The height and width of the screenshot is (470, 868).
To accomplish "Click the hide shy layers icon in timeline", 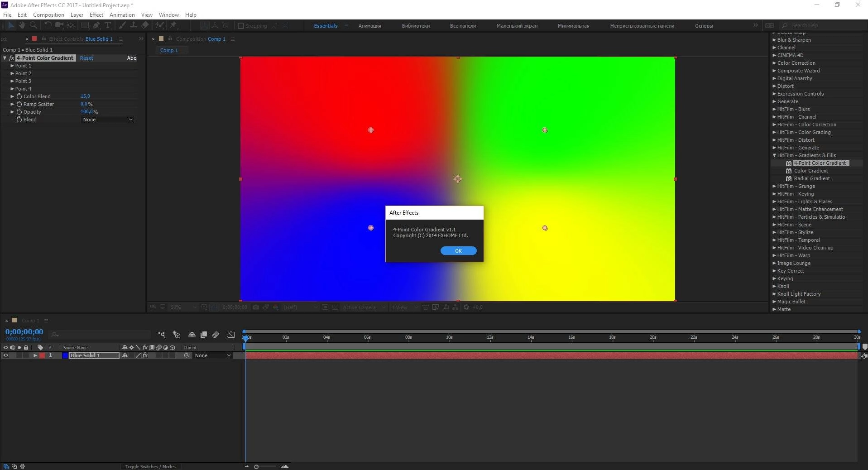I will [192, 335].
